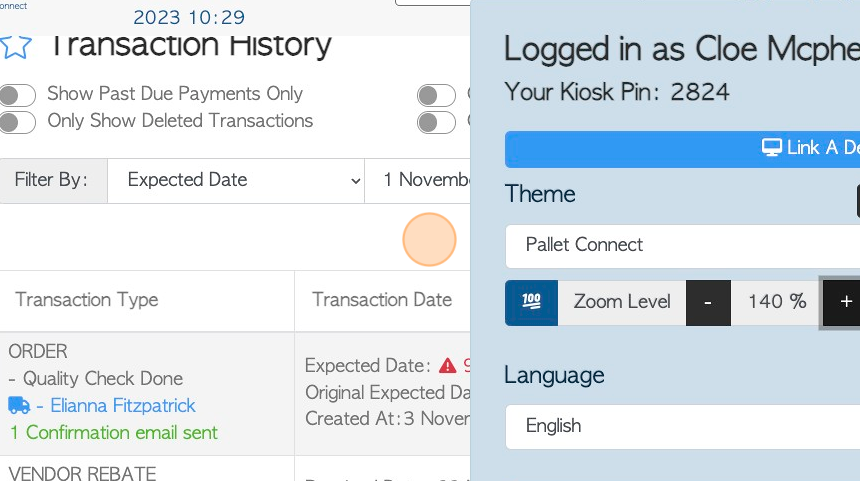Open the English language dropdown
The width and height of the screenshot is (860, 481).
coord(682,427)
